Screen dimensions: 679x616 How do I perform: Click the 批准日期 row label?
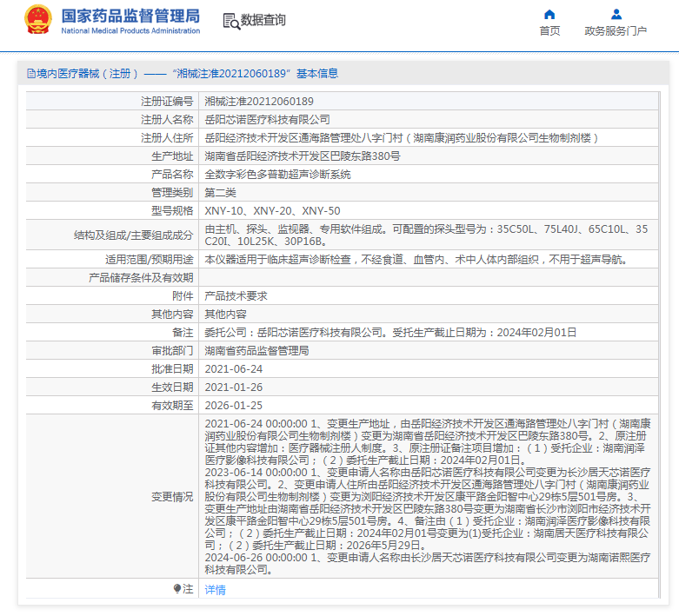click(x=172, y=369)
